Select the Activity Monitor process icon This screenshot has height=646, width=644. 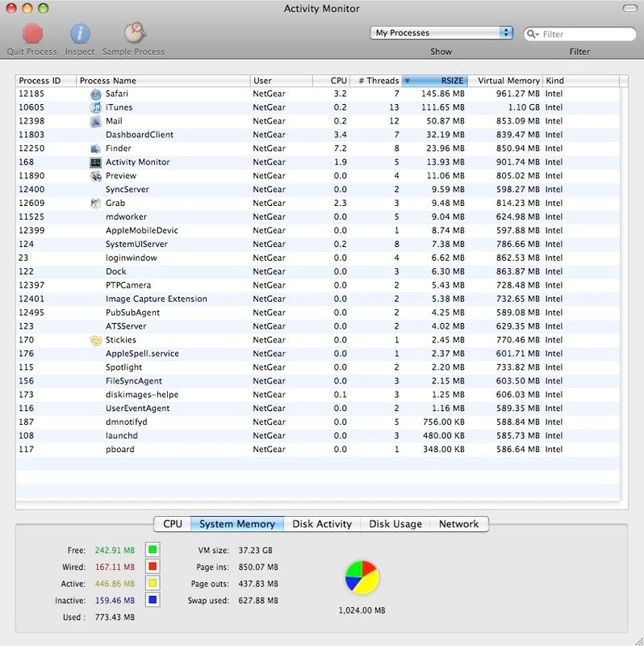pyautogui.click(x=95, y=162)
